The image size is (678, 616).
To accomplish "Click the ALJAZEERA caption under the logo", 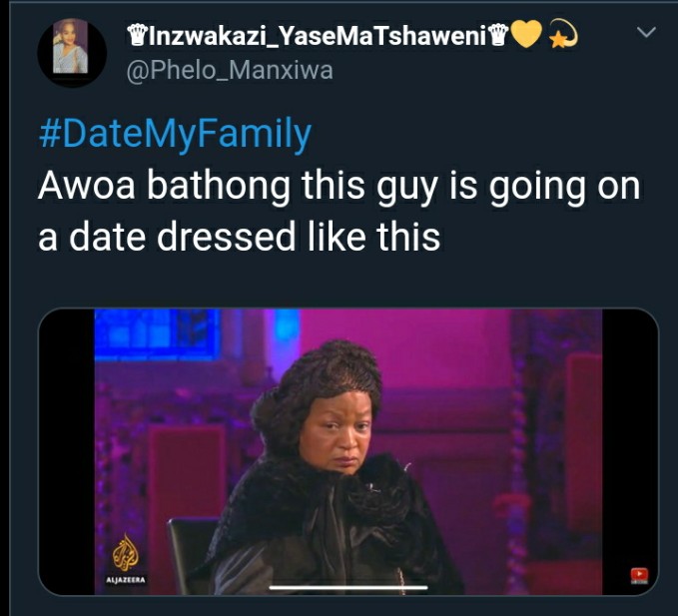I will [126, 580].
